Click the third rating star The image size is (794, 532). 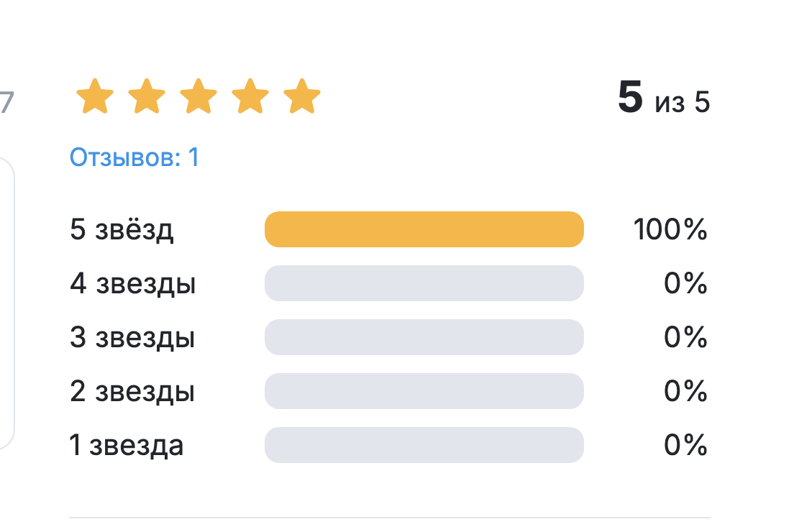point(198,97)
